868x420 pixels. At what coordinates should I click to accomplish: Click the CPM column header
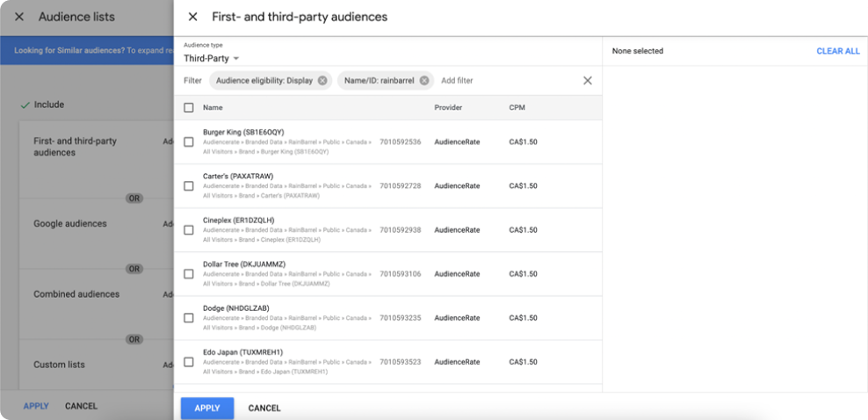[517, 108]
